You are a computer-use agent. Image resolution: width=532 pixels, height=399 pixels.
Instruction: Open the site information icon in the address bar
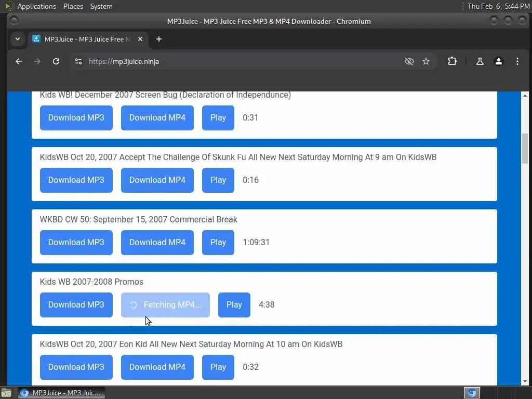(78, 61)
